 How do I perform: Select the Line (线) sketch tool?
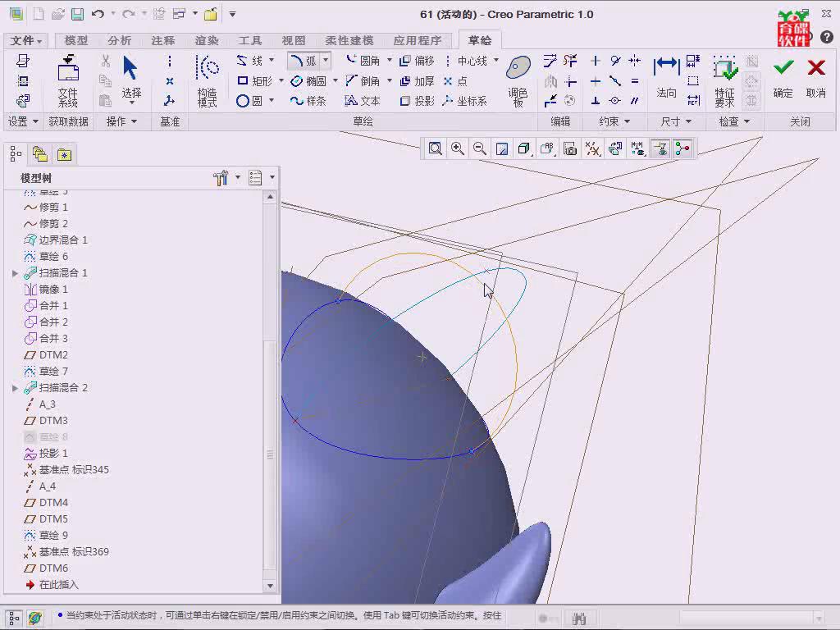[249, 61]
